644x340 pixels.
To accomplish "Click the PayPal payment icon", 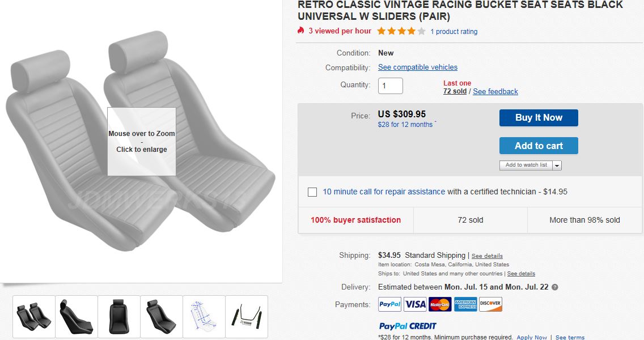I will pos(389,304).
